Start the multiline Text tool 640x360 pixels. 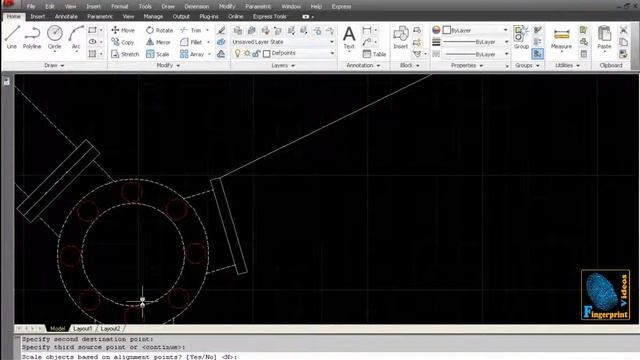tap(349, 37)
